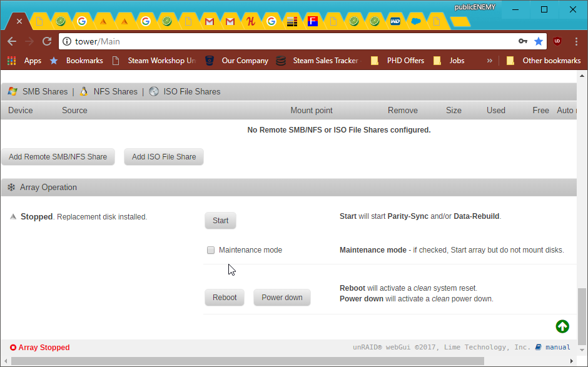Image resolution: width=588 pixels, height=367 pixels.
Task: Click the Remove column header
Action: coord(403,111)
